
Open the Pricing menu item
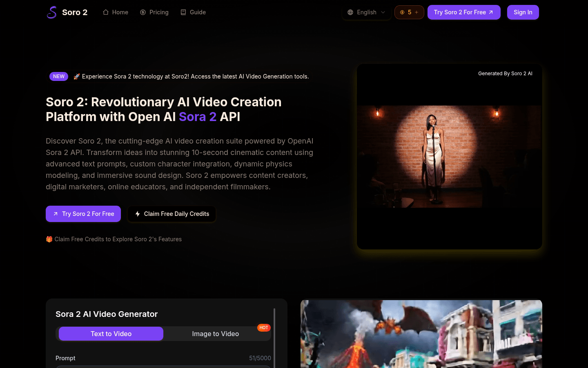pos(159,12)
